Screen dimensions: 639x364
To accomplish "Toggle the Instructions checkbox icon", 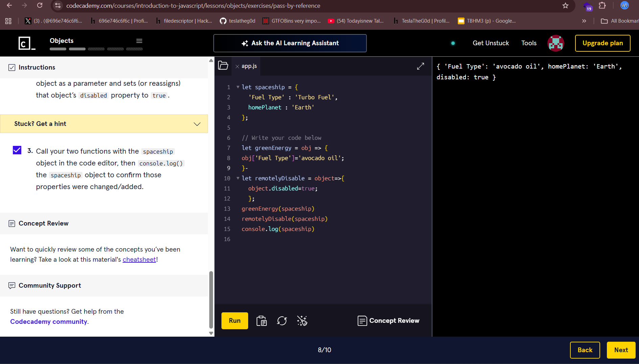I will [x=12, y=68].
